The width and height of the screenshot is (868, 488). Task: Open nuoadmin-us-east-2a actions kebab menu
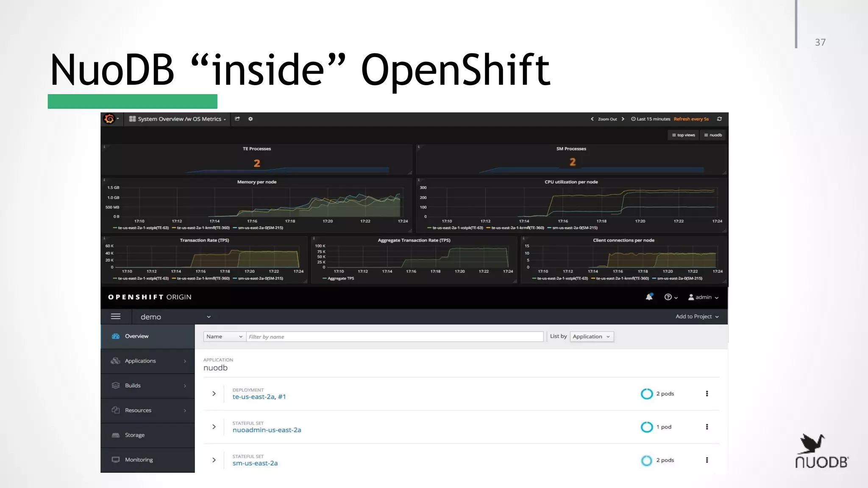[707, 427]
